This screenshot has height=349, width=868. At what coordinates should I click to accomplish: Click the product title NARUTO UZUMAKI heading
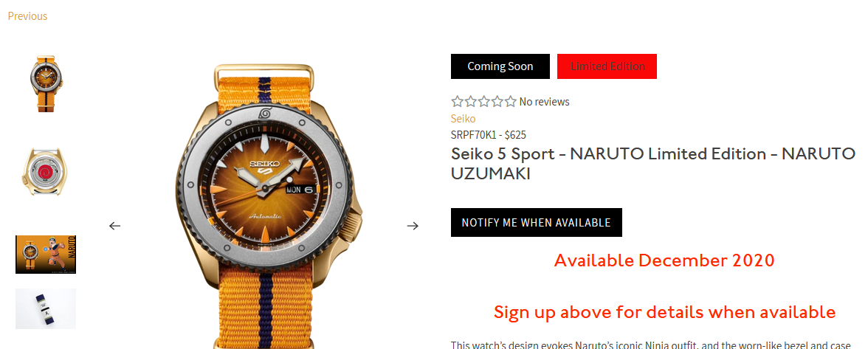pyautogui.click(x=653, y=164)
